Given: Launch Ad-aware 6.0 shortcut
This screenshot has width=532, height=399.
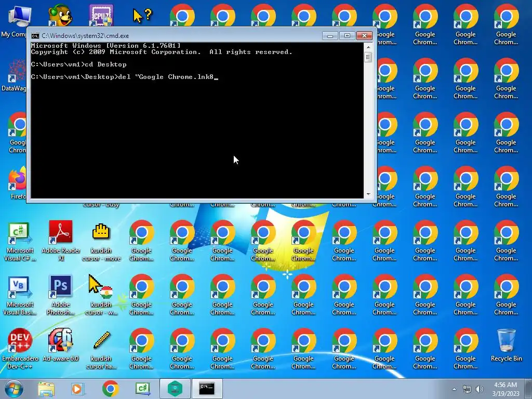Looking at the screenshot, I should pos(61,345).
